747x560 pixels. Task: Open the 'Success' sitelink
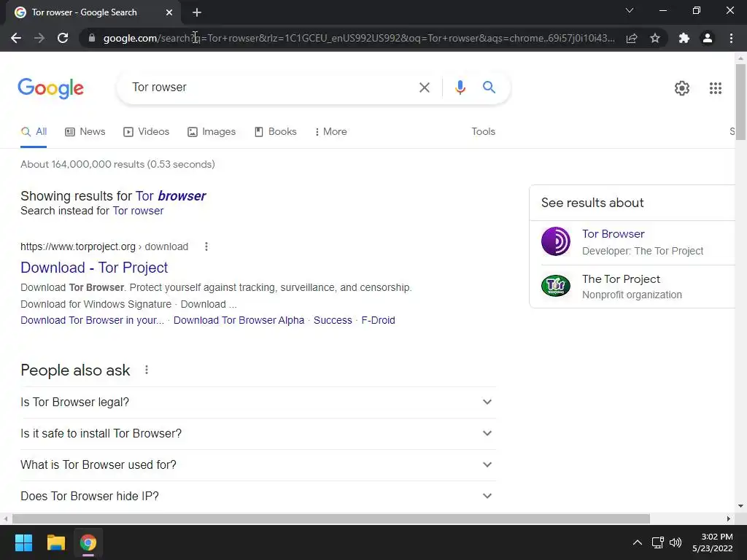(333, 321)
